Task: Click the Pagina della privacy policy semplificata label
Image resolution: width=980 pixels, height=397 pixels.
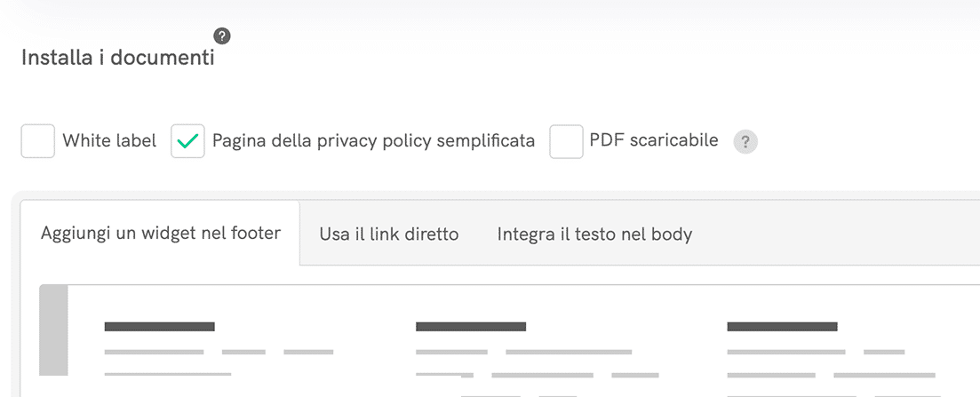Action: tap(373, 140)
